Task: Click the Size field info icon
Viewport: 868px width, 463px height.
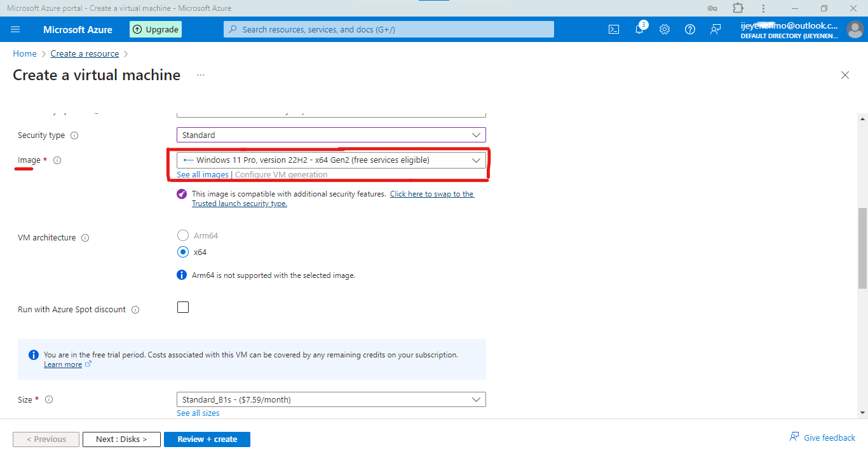Action: click(49, 400)
